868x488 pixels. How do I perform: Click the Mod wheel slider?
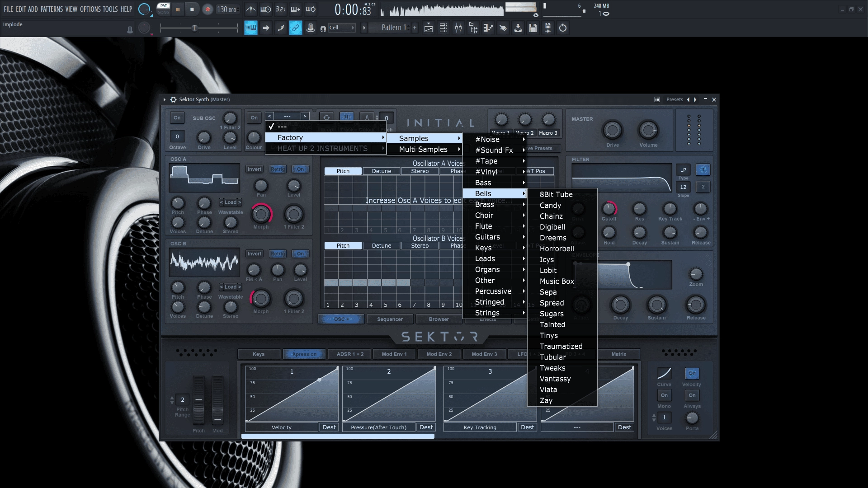pyautogui.click(x=217, y=399)
